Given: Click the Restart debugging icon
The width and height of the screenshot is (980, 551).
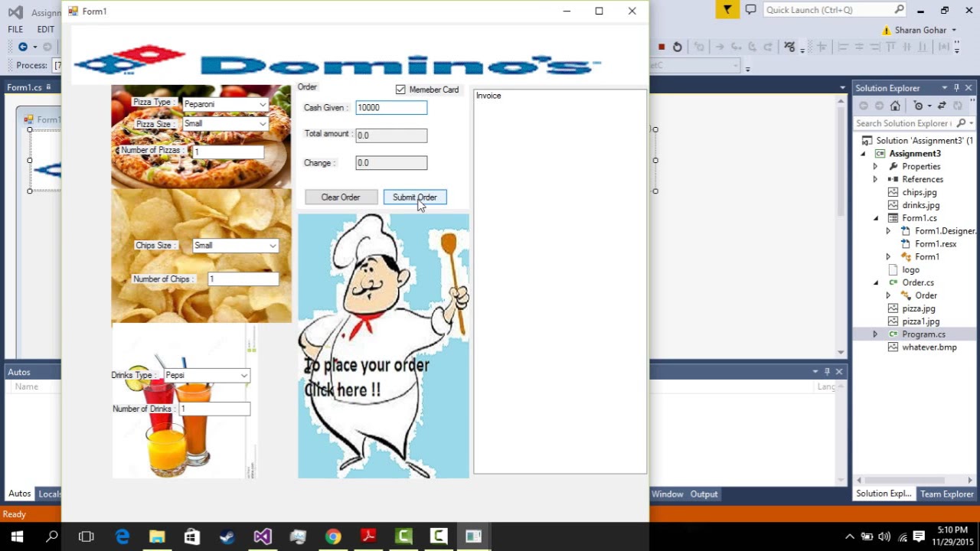Looking at the screenshot, I should (677, 47).
